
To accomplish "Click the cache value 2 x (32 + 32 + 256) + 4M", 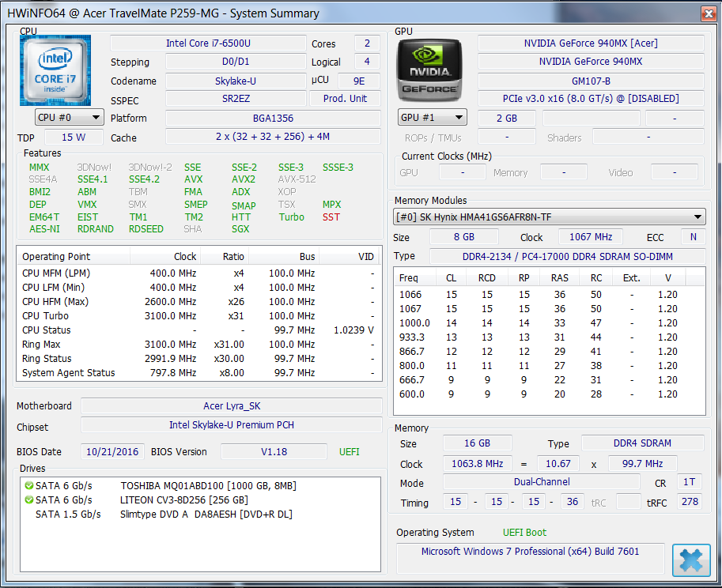I will [273, 137].
